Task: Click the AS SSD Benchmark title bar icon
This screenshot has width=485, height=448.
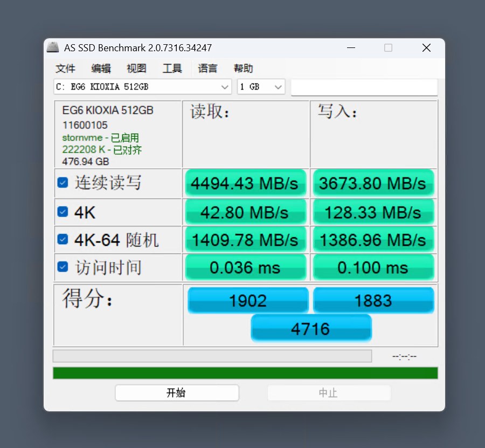Action: click(x=53, y=47)
